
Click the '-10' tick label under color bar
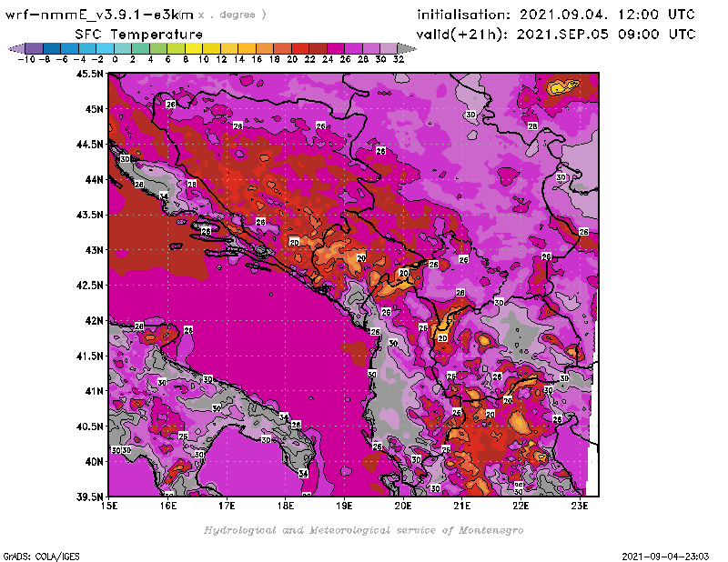tap(26, 59)
